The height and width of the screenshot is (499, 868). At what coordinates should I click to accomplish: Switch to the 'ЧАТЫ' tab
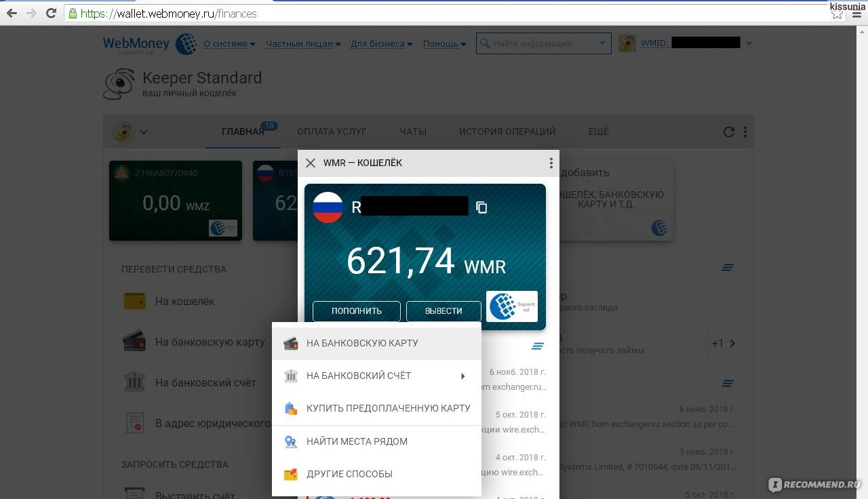413,132
